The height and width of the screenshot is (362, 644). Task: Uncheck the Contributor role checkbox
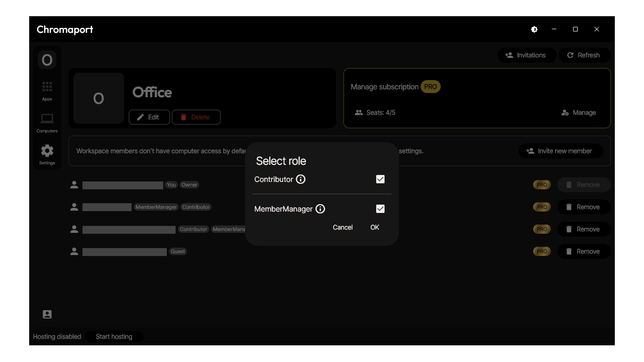(380, 179)
